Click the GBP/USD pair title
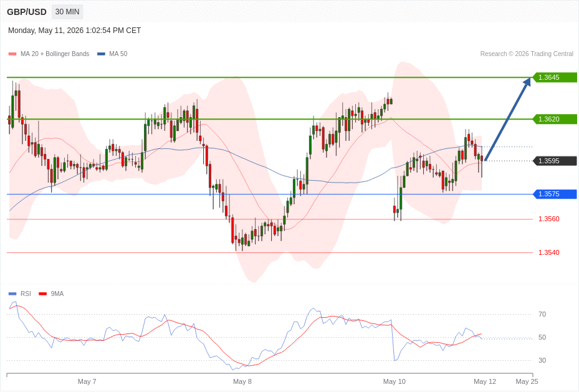579x392 pixels. pos(27,12)
